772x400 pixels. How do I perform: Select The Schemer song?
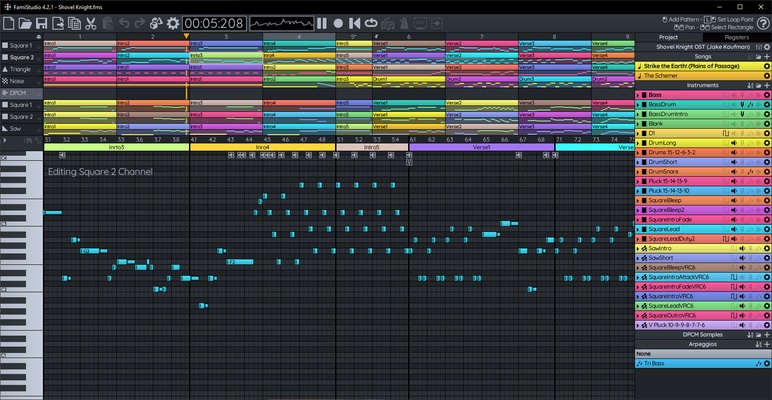(x=703, y=75)
